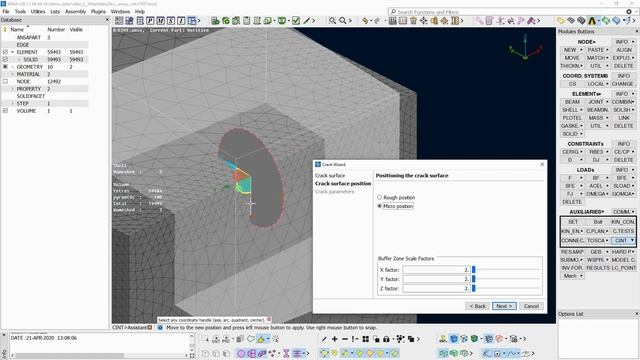Viewport: 640px width, 360px height.
Task: Click the P (property) list toolbar icon
Action: point(150,20)
